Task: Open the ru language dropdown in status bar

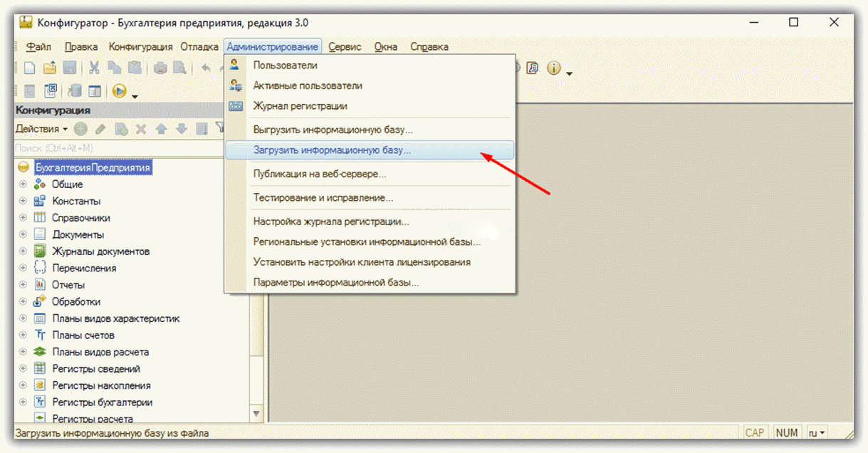Action: tap(817, 432)
